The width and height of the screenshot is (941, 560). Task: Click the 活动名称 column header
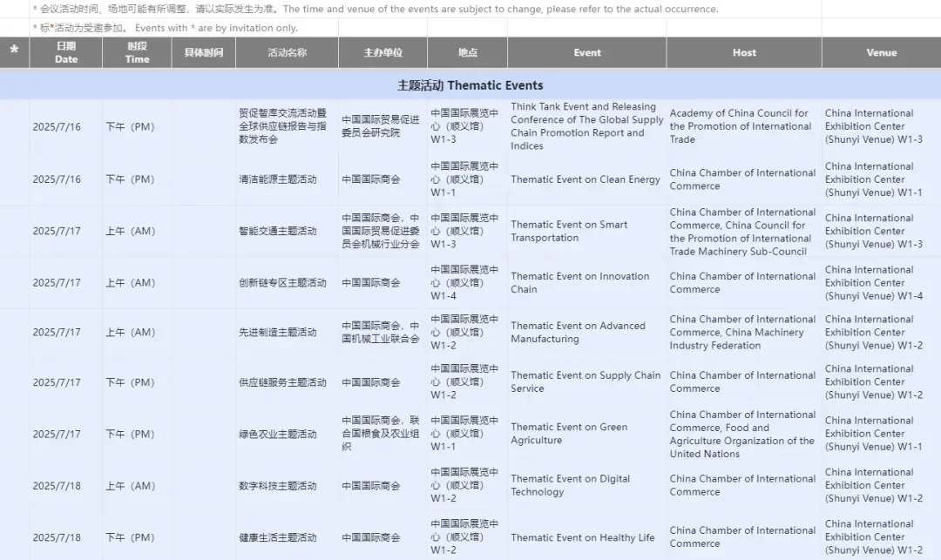pyautogui.click(x=285, y=52)
